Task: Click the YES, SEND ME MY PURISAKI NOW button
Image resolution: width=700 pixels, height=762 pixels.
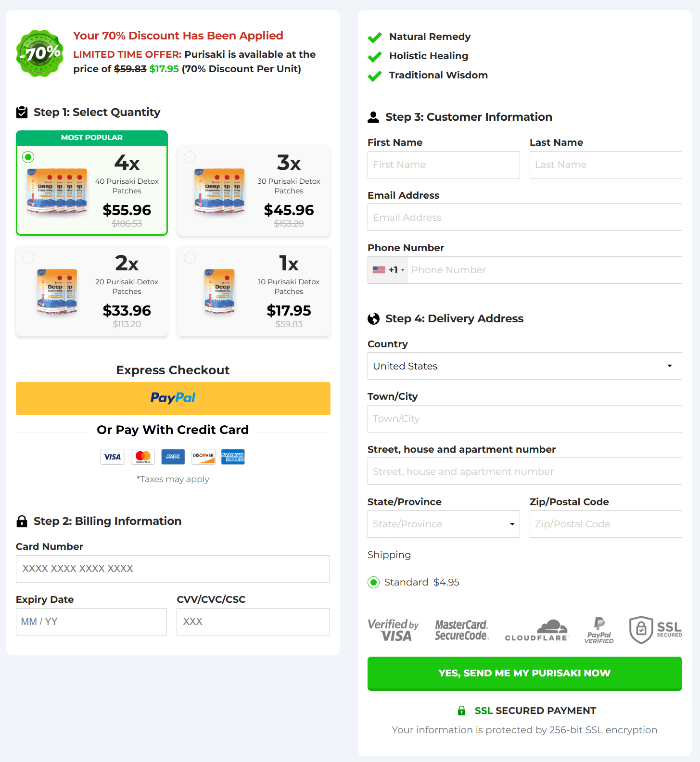Action: (x=524, y=673)
